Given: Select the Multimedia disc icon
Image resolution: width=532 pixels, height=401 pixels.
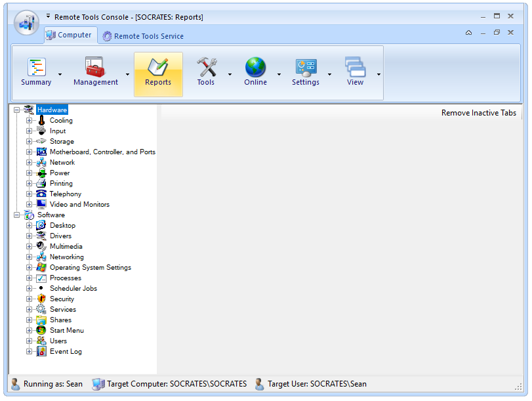Looking at the screenshot, I should coord(41,246).
